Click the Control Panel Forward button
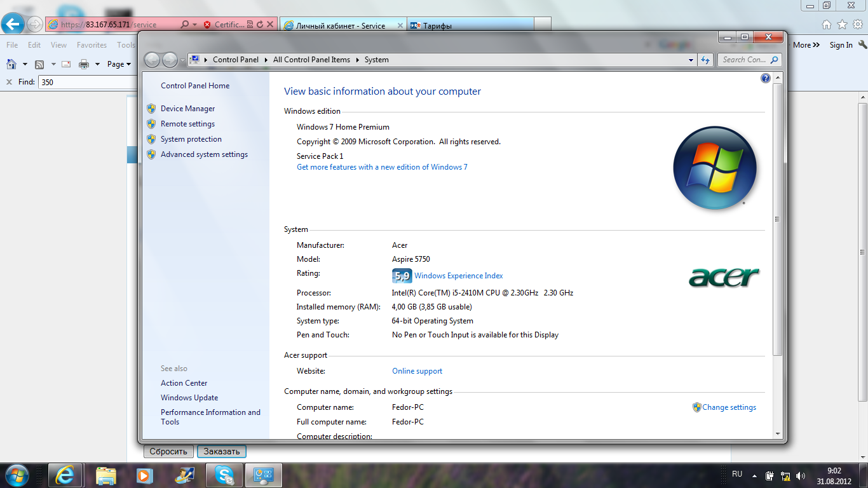The width and height of the screenshot is (868, 488). point(170,60)
